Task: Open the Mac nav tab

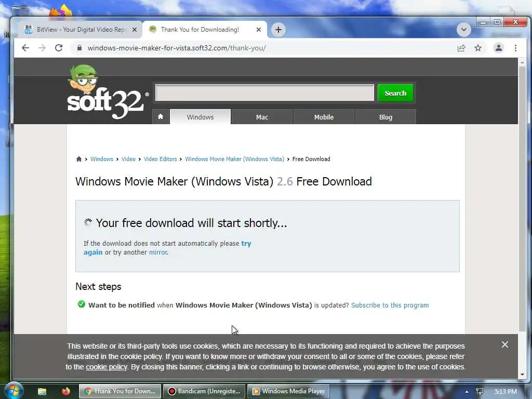Action: (x=262, y=117)
